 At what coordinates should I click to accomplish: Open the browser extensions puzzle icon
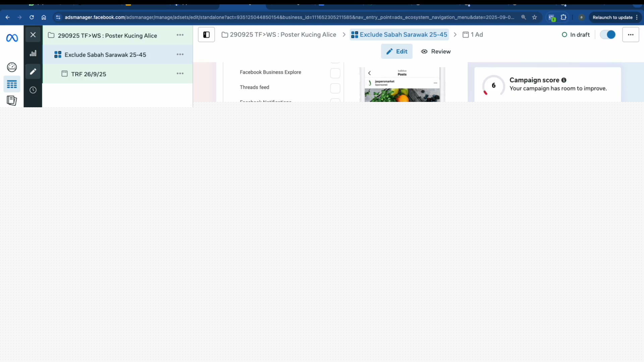(x=563, y=17)
